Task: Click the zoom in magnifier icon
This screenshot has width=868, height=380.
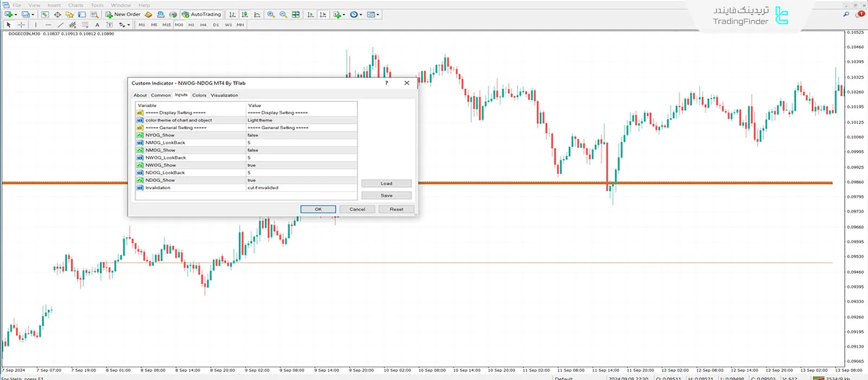Action: point(271,15)
